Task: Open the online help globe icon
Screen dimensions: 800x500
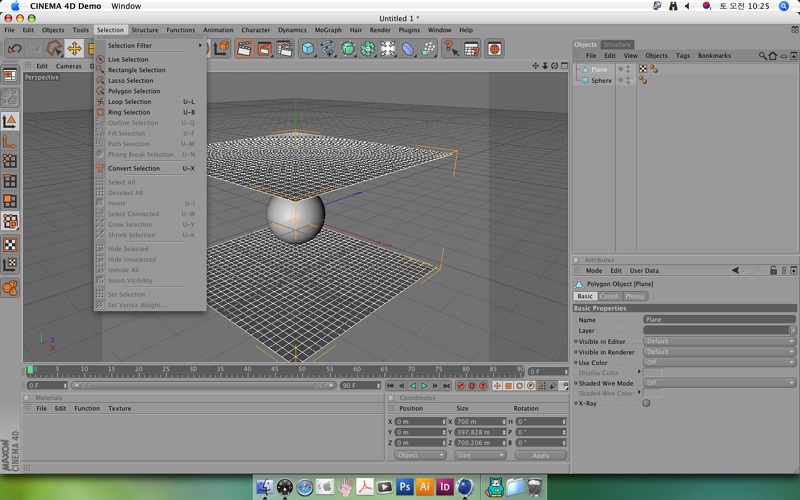Action: (x=494, y=49)
